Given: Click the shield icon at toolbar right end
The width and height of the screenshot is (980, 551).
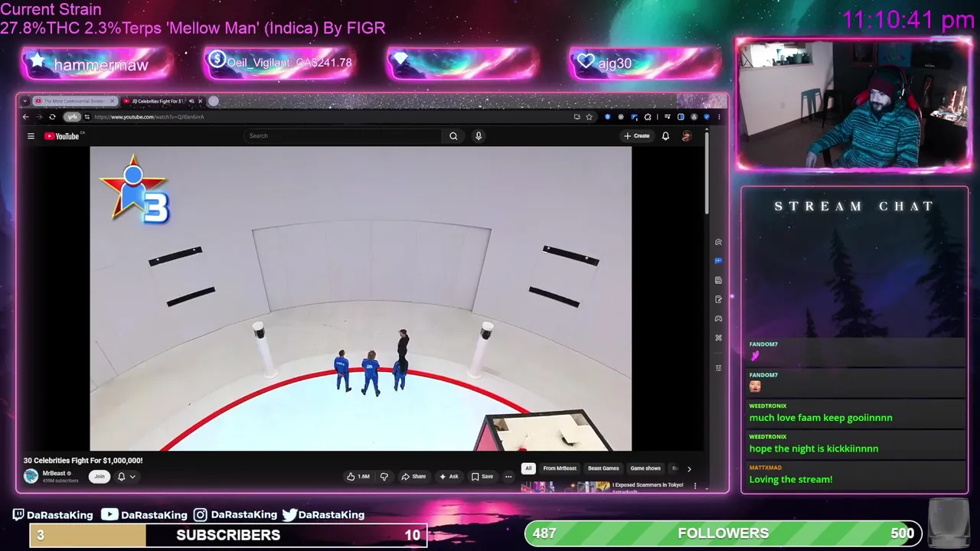Looking at the screenshot, I should (707, 117).
